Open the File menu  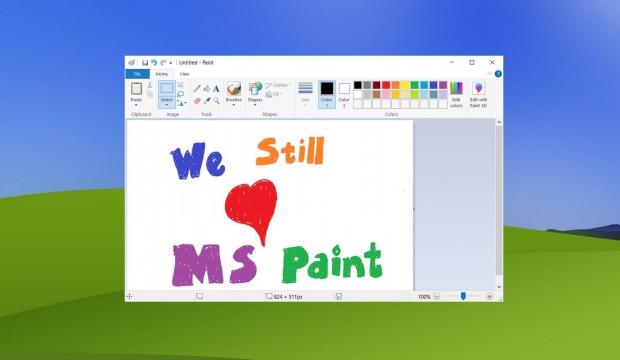click(137, 74)
